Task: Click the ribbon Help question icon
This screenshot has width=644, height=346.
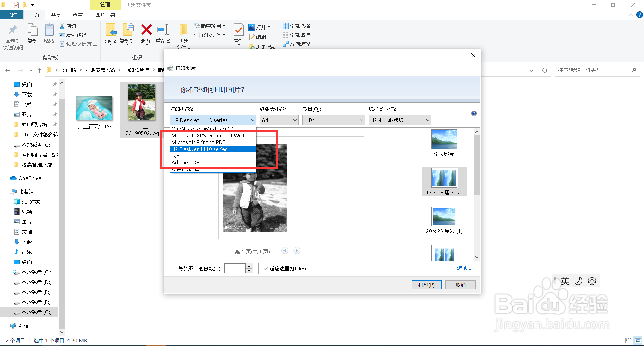Action: (640, 15)
